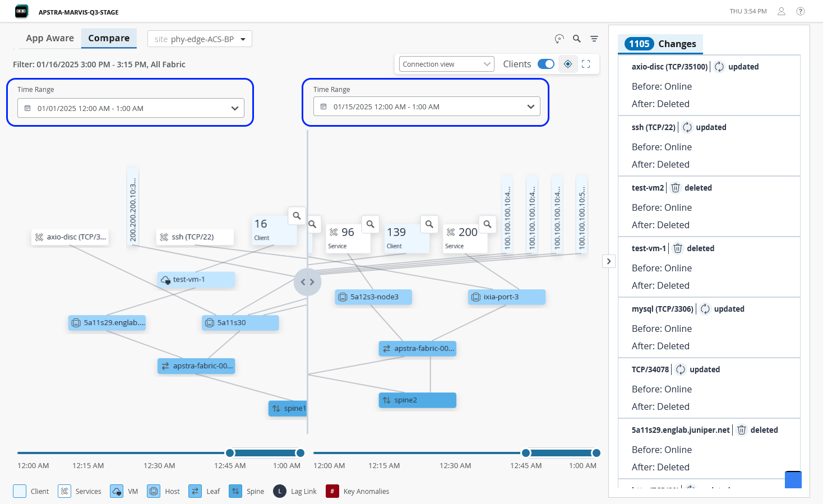Open the help question mark icon
The width and height of the screenshot is (823, 504).
pyautogui.click(x=801, y=11)
